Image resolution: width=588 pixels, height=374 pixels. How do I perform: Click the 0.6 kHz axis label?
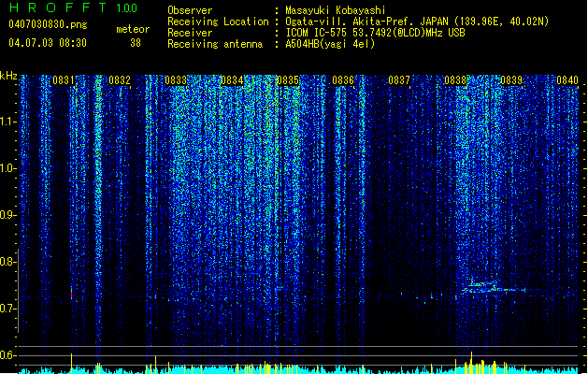click(8, 355)
